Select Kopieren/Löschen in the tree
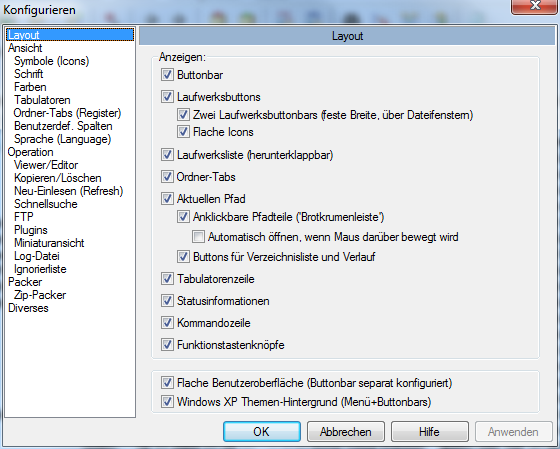Viewport: 560px width, 449px height. pyautogui.click(x=58, y=178)
